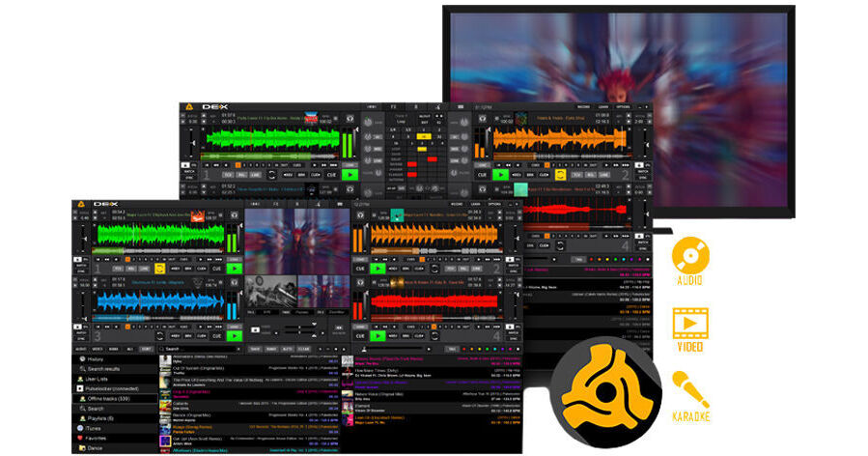The width and height of the screenshot is (868, 456).
Task: Click the History icon in the browser sidebar
Action: click(79, 358)
